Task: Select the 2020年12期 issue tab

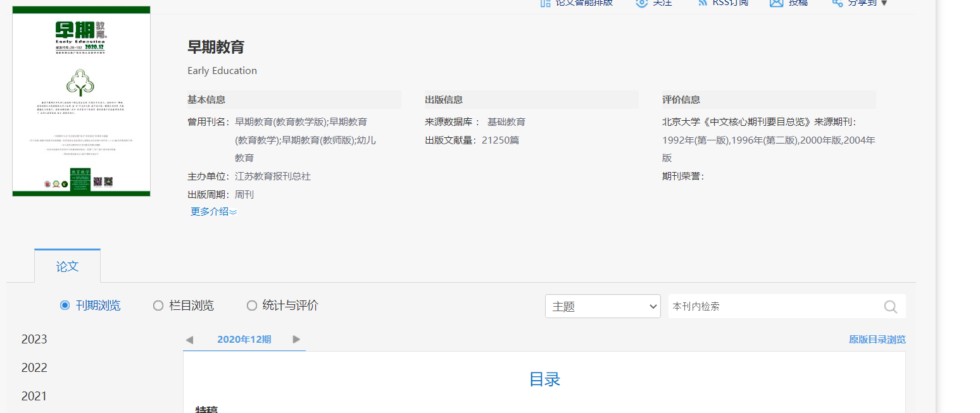Action: [x=244, y=340]
